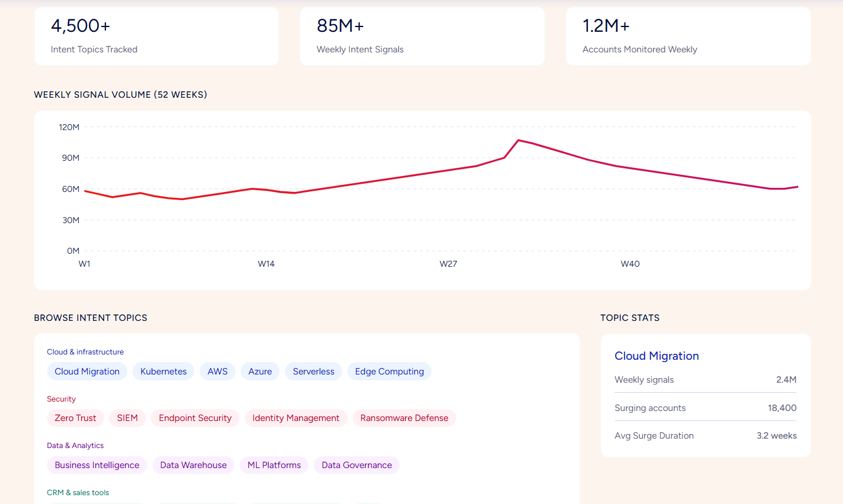Select the Ransomware Defense topic
This screenshot has width=843, height=504.
pyautogui.click(x=404, y=418)
